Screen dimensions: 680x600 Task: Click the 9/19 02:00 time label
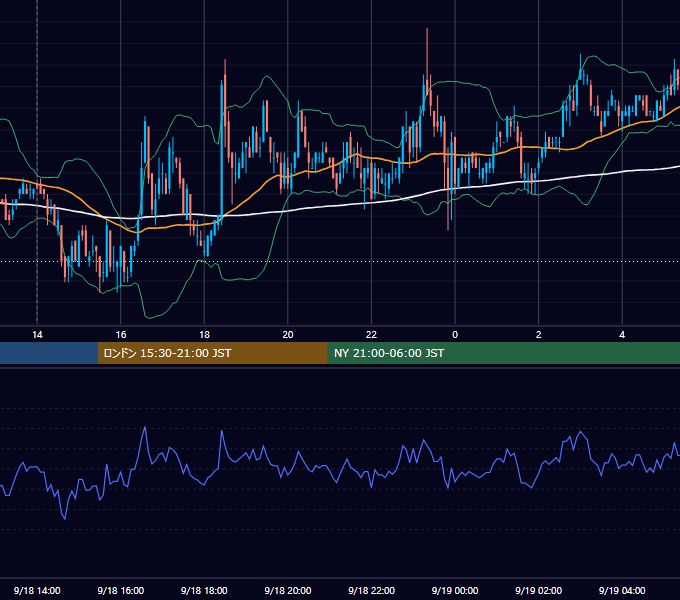point(538,590)
